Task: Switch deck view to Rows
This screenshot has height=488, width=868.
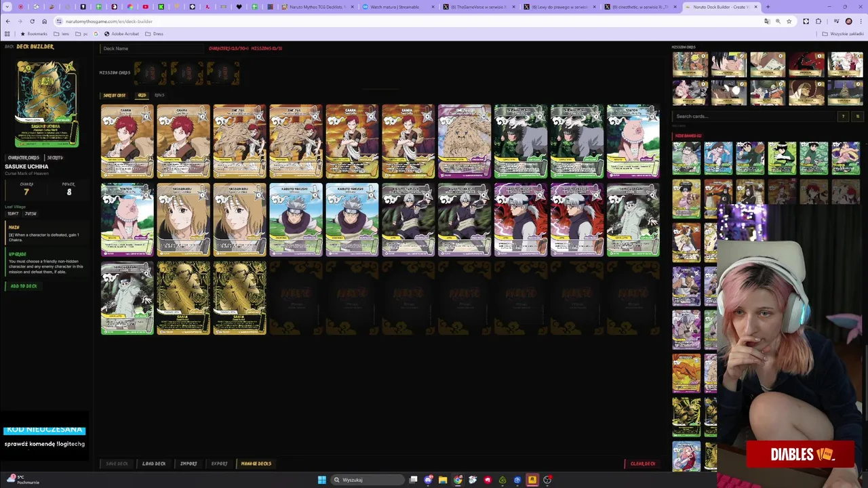Action: click(x=159, y=96)
